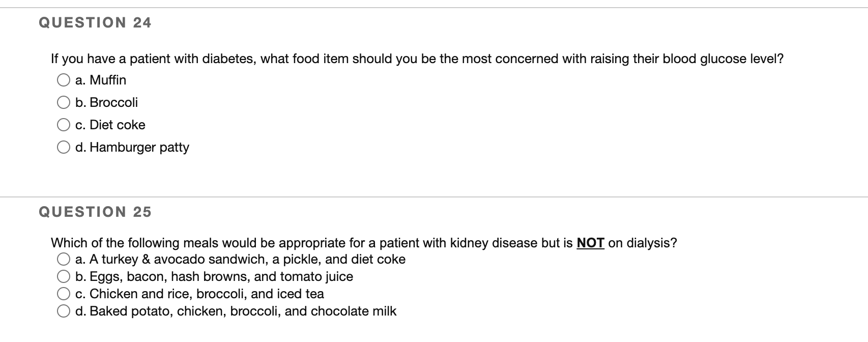Screen dimensions: 868x342
Task: Click the 'c. Diet coke' label text
Action: (110, 125)
